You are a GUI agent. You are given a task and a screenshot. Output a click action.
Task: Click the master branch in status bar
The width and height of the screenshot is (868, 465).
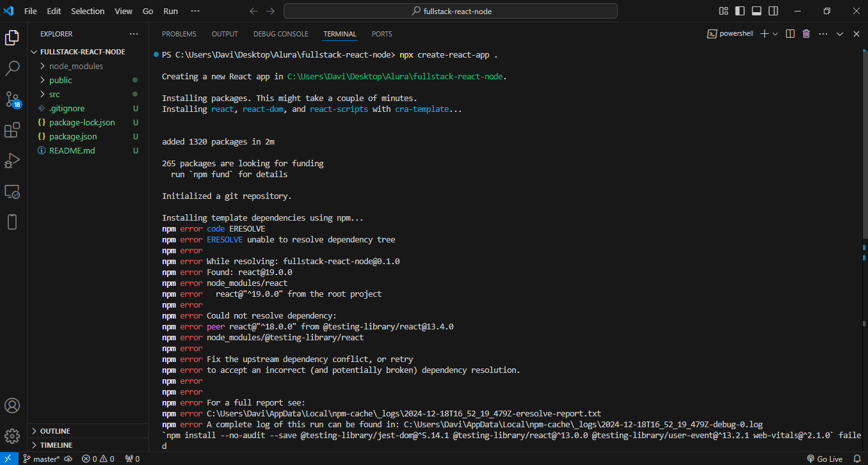(41, 459)
